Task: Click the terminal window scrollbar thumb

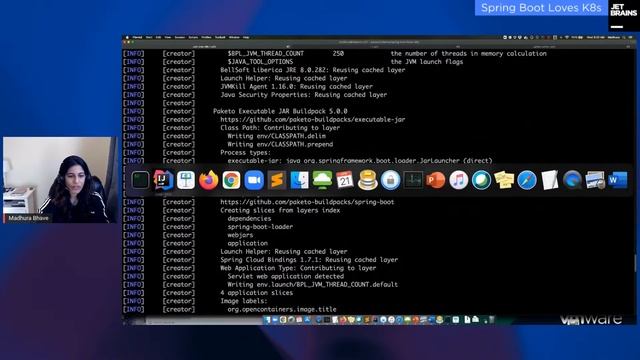Action: 635,263
